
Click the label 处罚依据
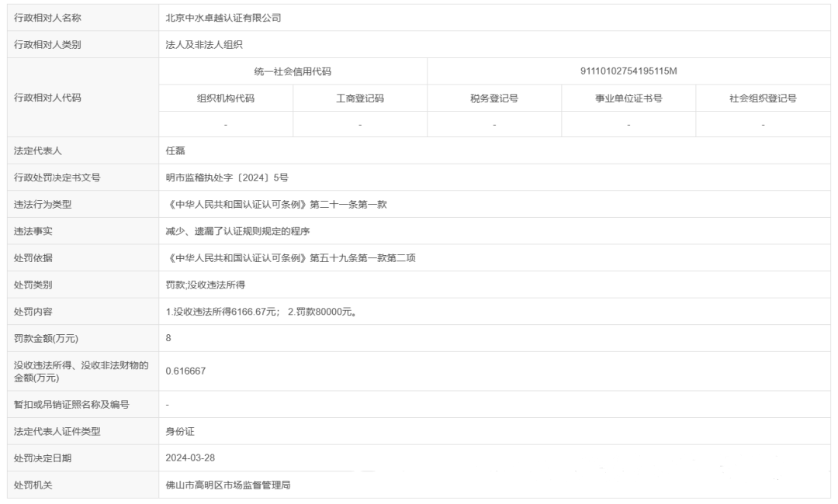click(x=33, y=258)
